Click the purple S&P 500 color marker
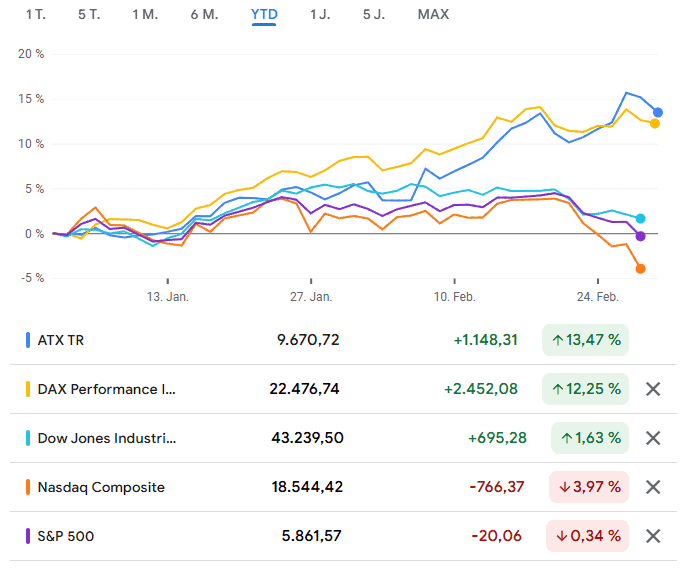The width and height of the screenshot is (686, 569). [28, 536]
